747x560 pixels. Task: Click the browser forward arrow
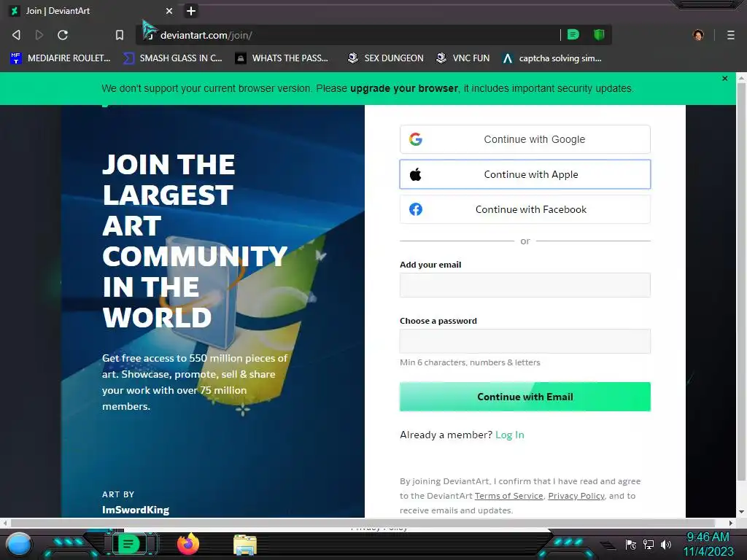tap(39, 35)
